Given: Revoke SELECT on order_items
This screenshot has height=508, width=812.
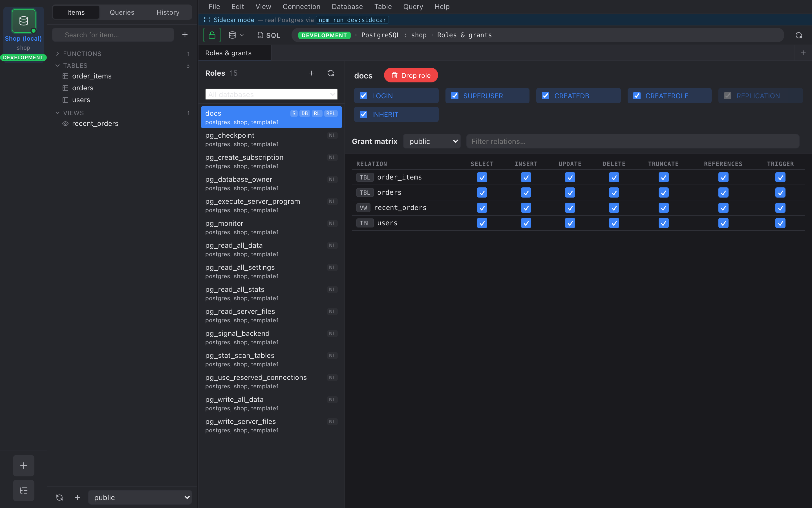Looking at the screenshot, I should click(x=482, y=178).
